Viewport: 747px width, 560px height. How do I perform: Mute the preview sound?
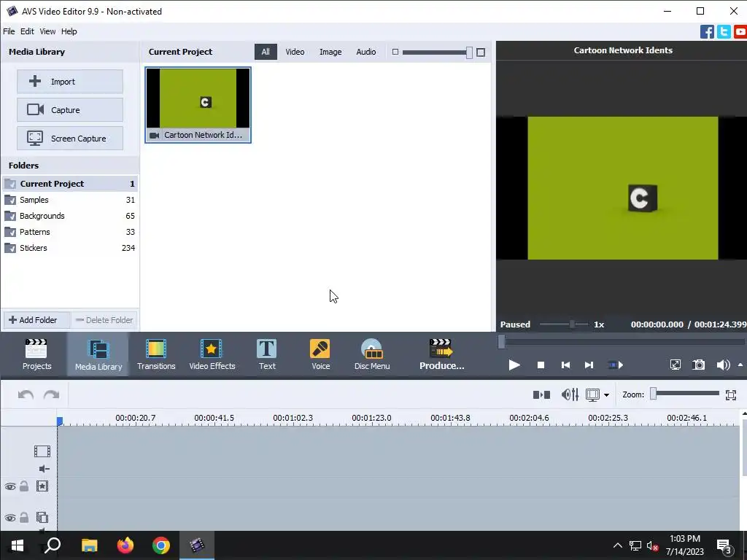[723, 365]
